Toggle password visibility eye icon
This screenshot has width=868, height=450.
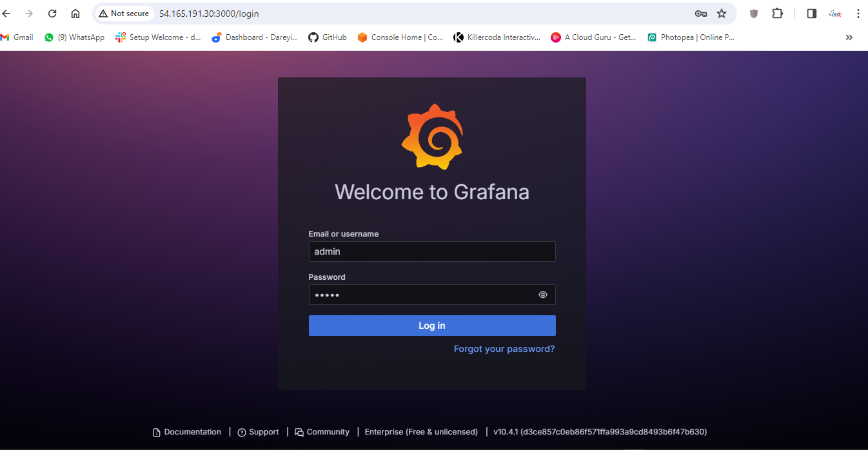[543, 295]
